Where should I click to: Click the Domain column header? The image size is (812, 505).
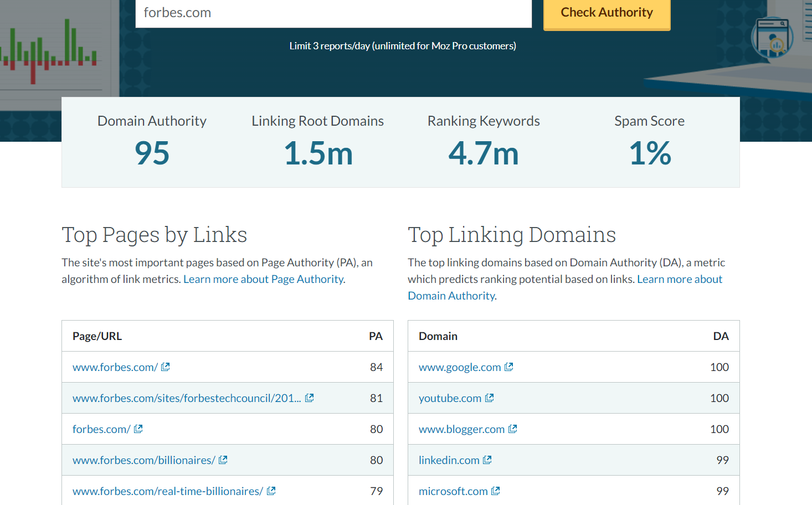pos(438,336)
